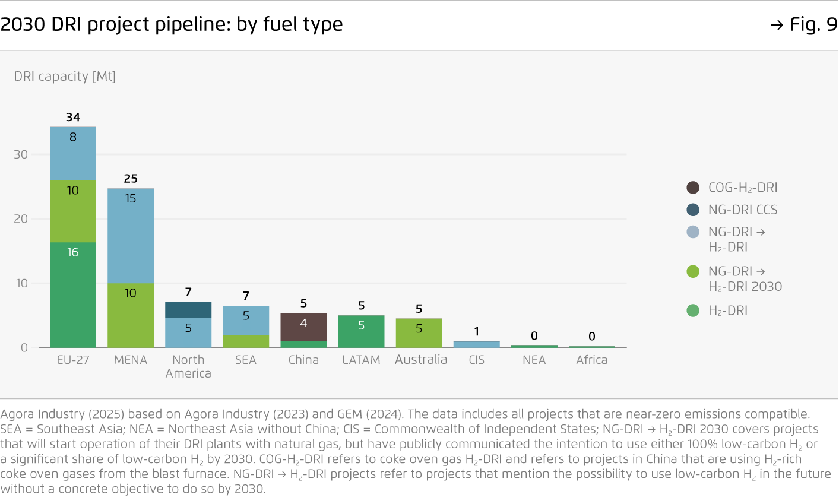Click the light blue NG-DRI → H₂-DRI legend dot

tap(693, 232)
